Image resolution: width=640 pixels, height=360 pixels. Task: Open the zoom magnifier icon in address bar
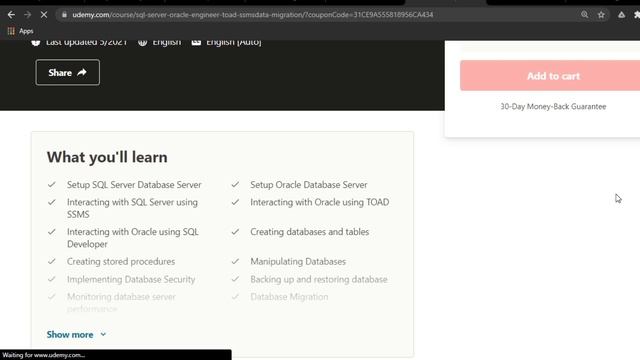(584, 15)
